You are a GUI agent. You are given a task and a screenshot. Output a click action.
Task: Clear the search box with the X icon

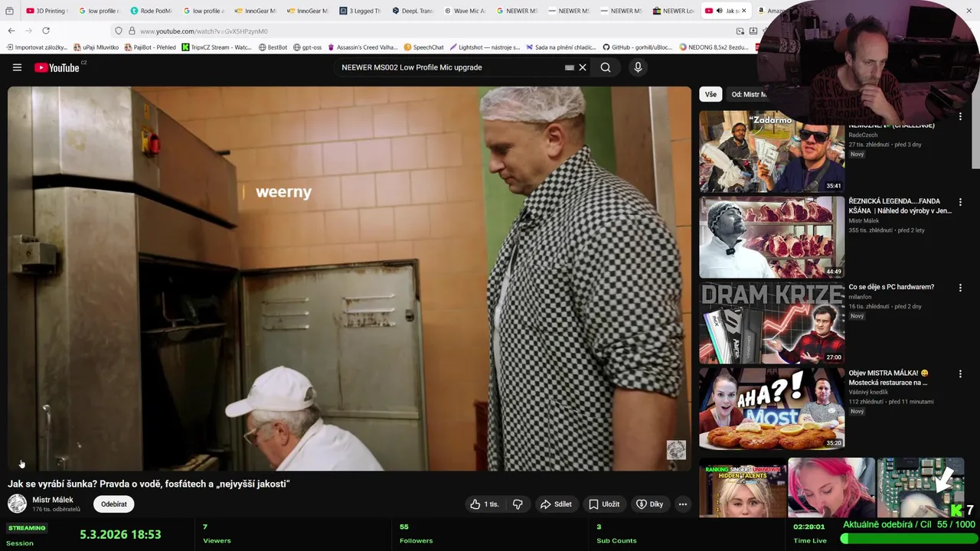[583, 67]
